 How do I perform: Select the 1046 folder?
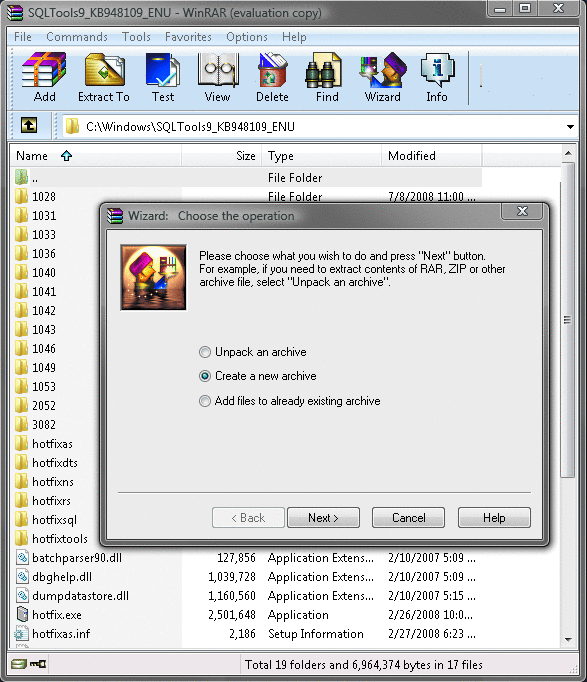36,348
